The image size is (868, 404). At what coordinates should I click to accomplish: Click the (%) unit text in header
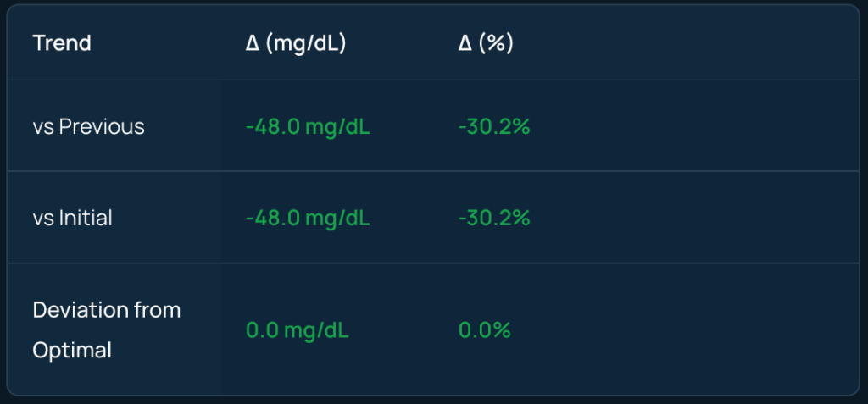tap(497, 43)
